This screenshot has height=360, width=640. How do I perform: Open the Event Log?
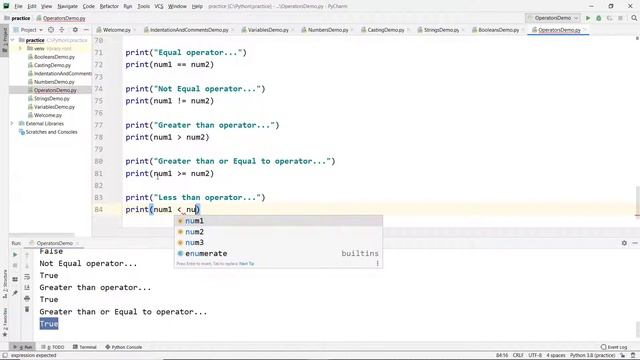614,347
